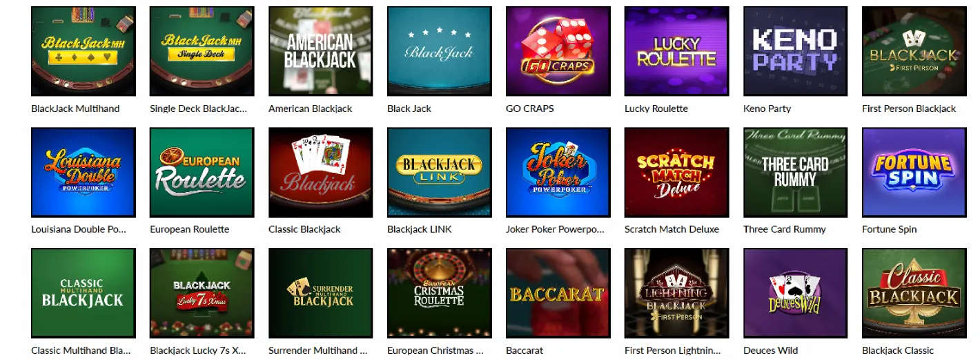Launch the Baccarat game thumbnail
The image size is (980, 360).
pos(558,293)
